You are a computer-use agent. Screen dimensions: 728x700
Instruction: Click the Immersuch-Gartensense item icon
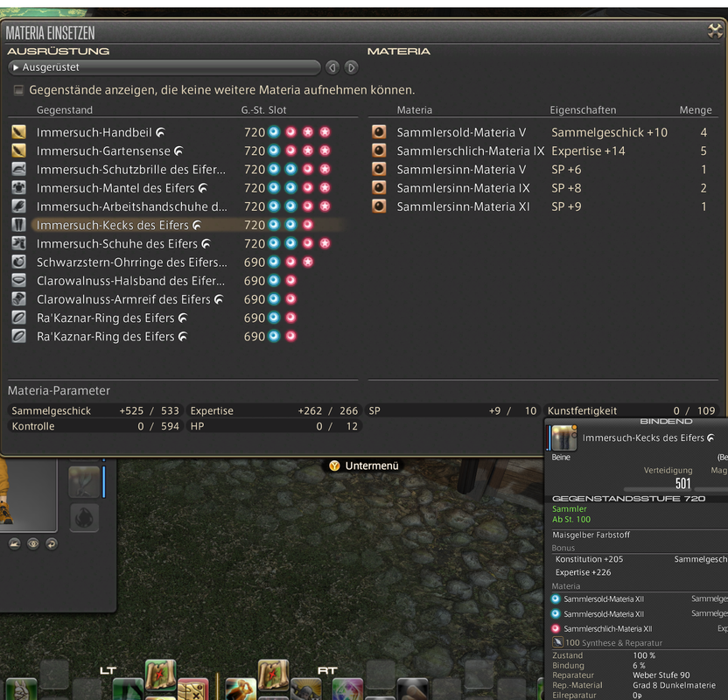[x=18, y=150]
